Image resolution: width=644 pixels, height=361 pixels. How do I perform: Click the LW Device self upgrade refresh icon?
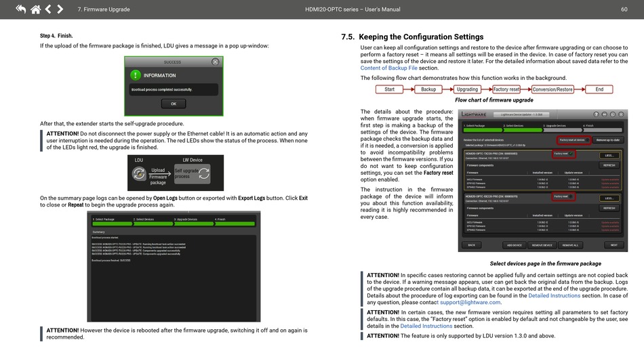pyautogui.click(x=204, y=174)
